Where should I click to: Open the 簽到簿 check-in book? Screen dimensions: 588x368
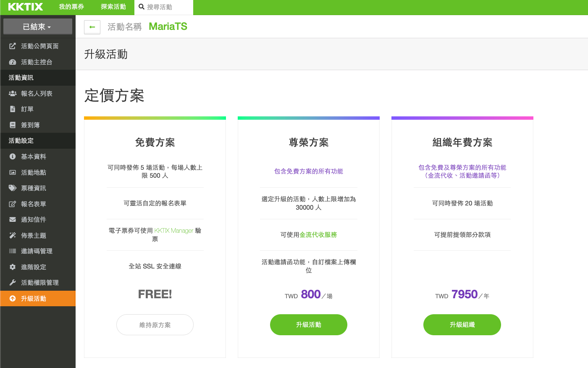click(x=30, y=125)
